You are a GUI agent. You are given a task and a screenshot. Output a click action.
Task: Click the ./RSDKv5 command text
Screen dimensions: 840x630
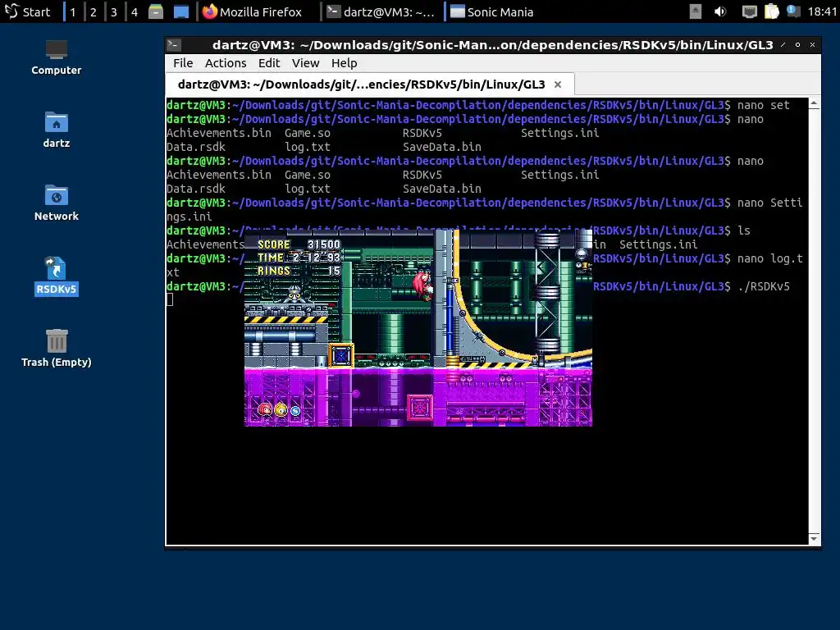[x=764, y=286]
